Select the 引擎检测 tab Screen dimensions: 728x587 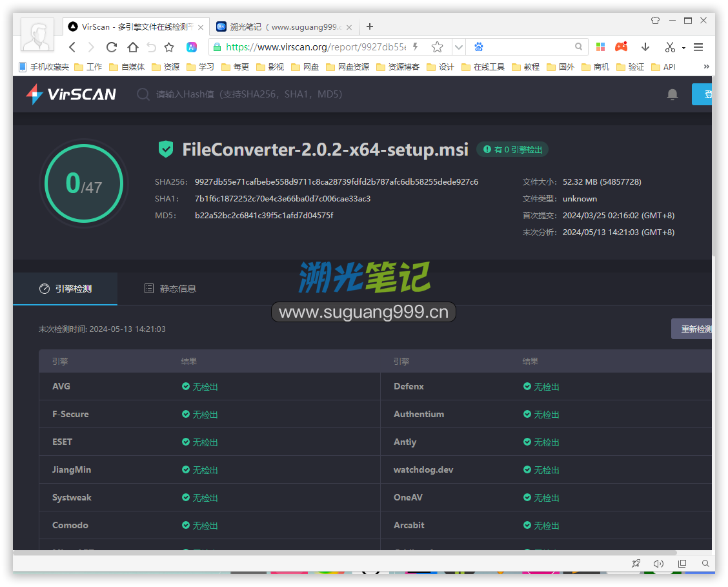point(65,289)
